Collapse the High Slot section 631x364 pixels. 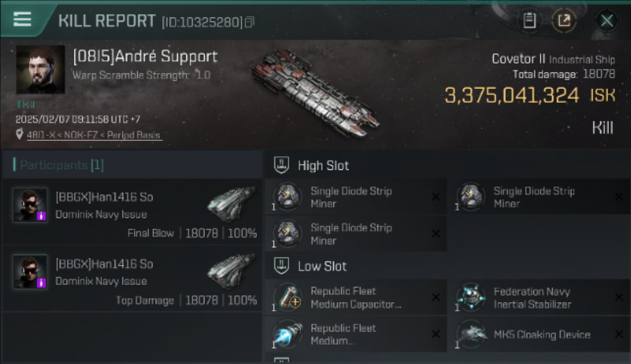[282, 165]
